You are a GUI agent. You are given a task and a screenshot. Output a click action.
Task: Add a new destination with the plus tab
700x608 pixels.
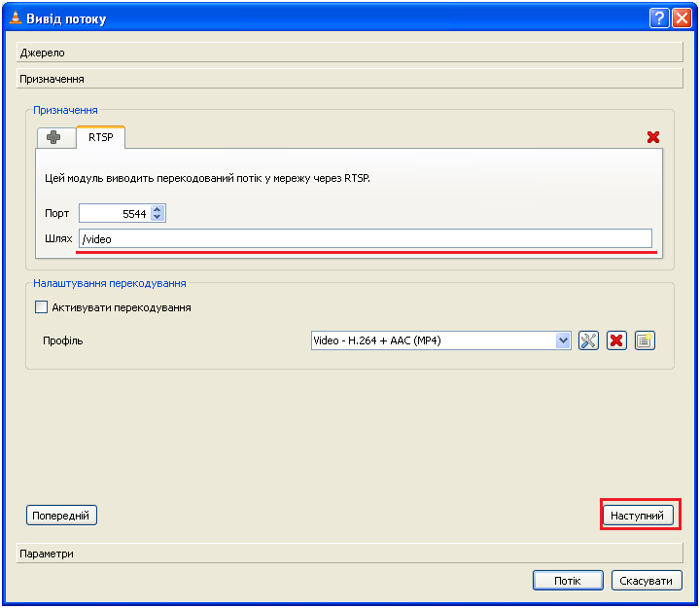[x=55, y=137]
